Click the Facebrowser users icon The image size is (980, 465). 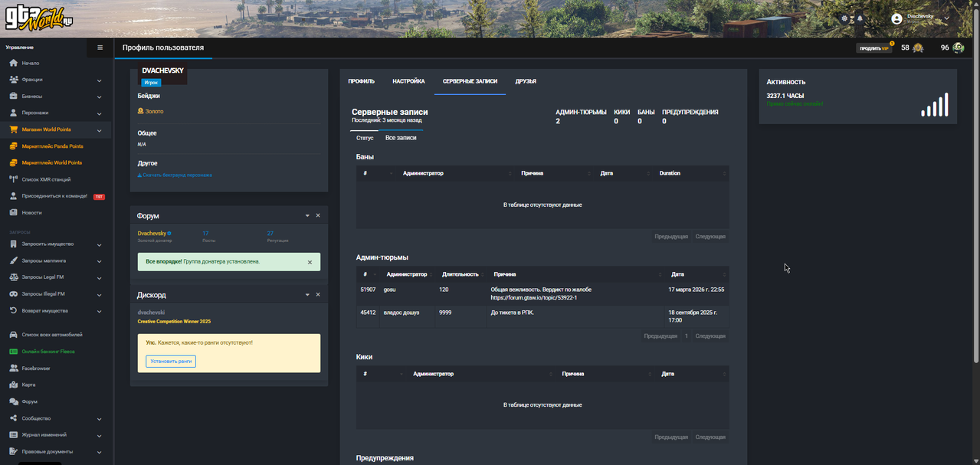coord(14,368)
